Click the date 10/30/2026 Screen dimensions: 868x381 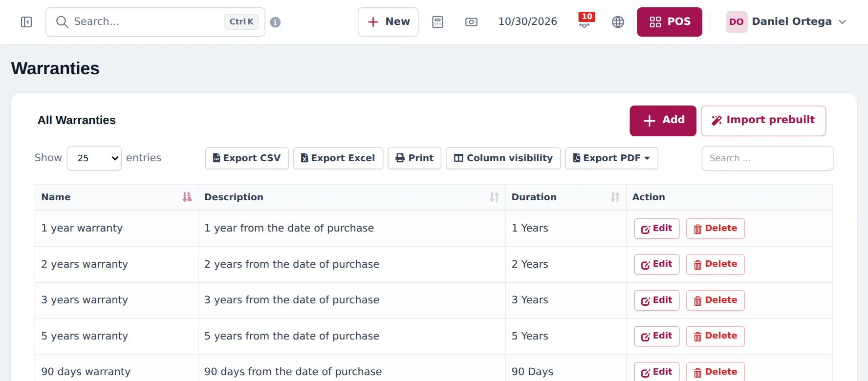(x=527, y=21)
